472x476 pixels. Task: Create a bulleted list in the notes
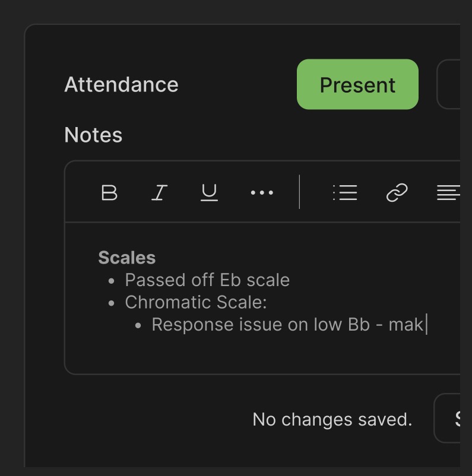(x=345, y=192)
